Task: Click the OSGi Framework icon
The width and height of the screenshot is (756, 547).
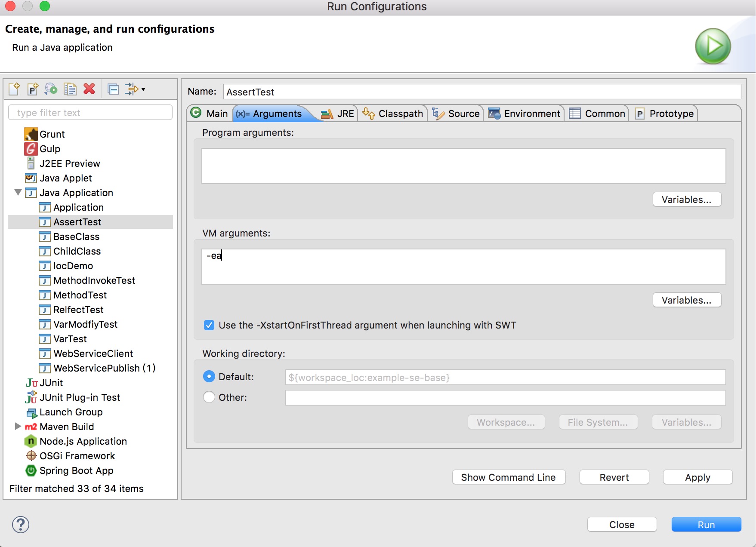Action: click(31, 456)
